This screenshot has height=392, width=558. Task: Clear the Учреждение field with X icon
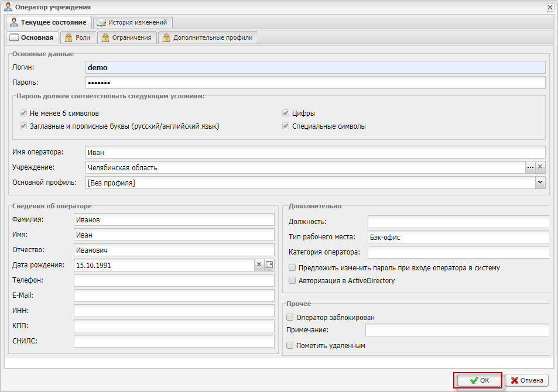[x=540, y=167]
